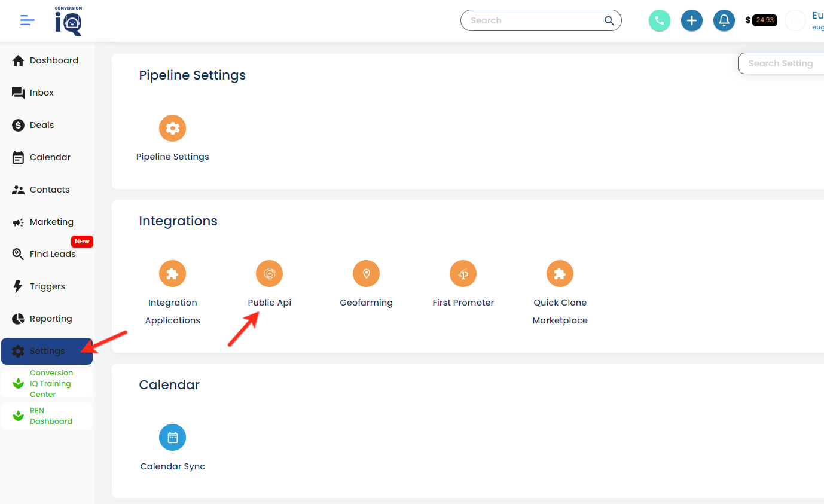Click the Quick Clone Marketplace label

tap(560, 311)
